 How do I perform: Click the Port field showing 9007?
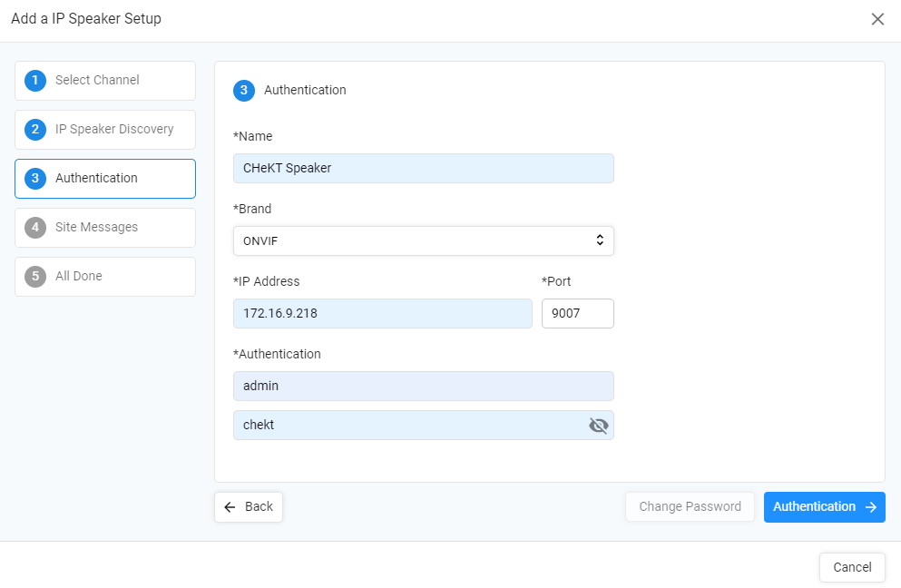577,313
